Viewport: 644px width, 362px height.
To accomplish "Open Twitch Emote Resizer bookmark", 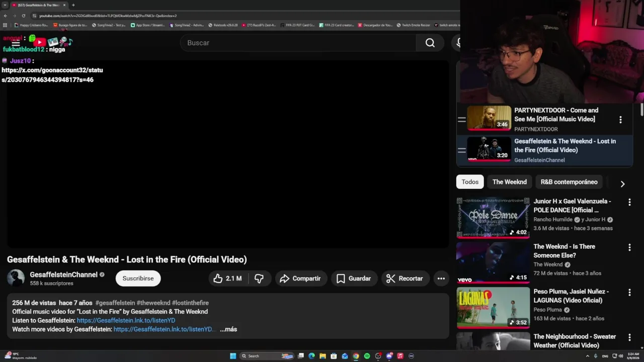I will [x=413, y=25].
